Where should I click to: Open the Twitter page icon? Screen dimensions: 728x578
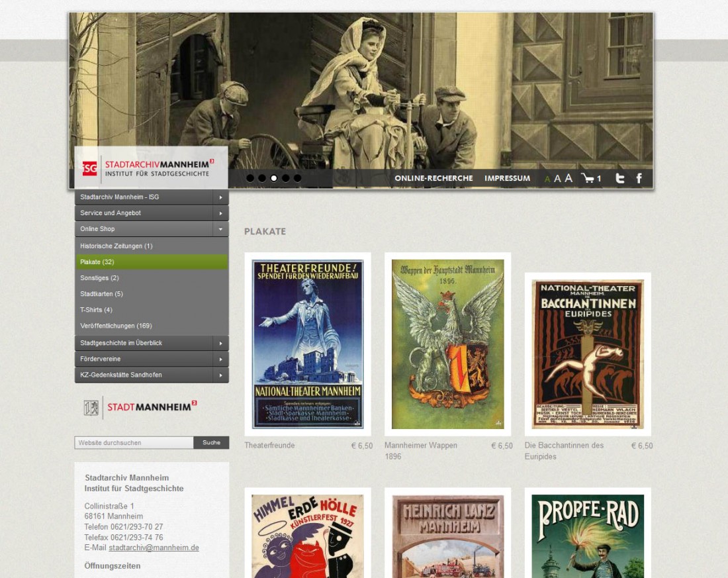coord(620,178)
